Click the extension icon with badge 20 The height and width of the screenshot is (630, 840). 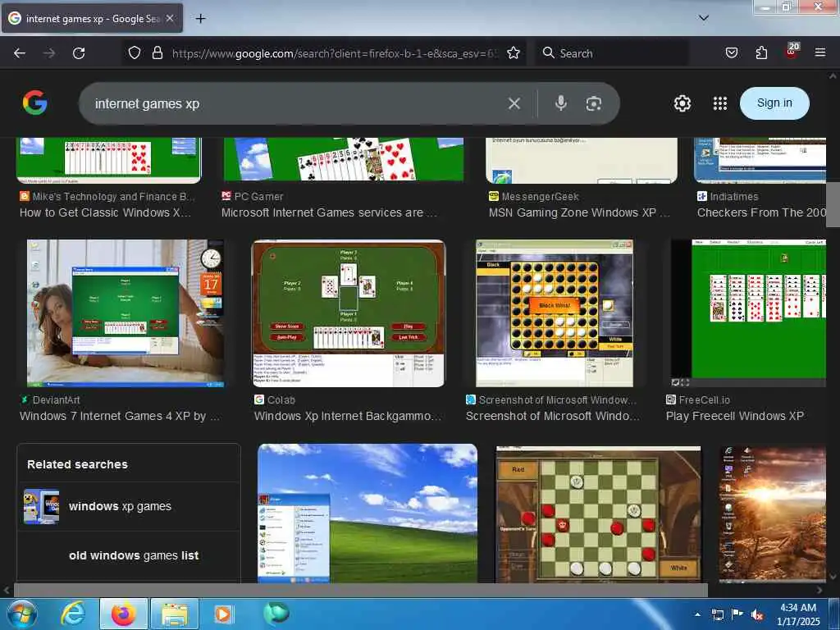[x=792, y=51]
